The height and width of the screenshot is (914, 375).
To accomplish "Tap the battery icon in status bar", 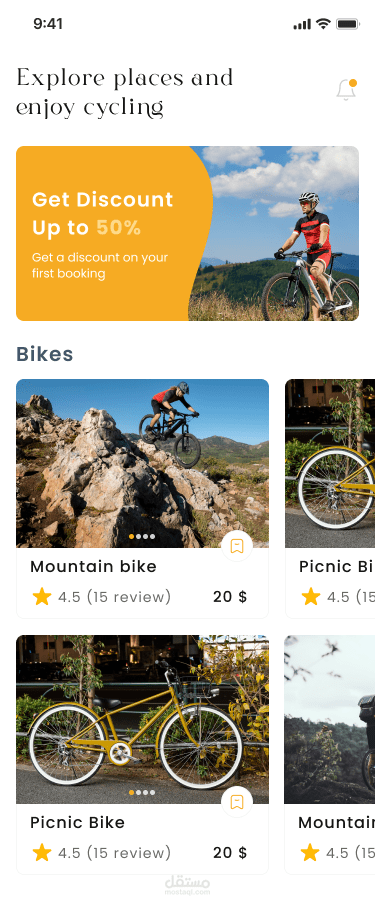I will click(x=348, y=24).
